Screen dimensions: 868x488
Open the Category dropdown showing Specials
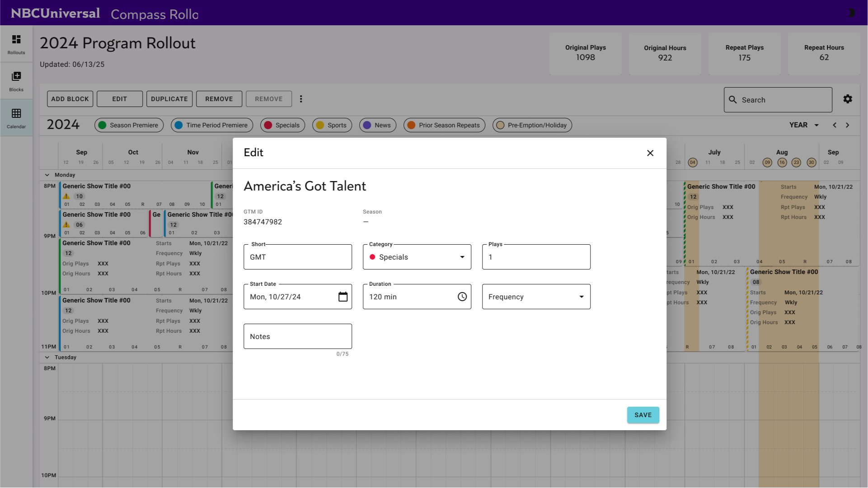(x=417, y=257)
